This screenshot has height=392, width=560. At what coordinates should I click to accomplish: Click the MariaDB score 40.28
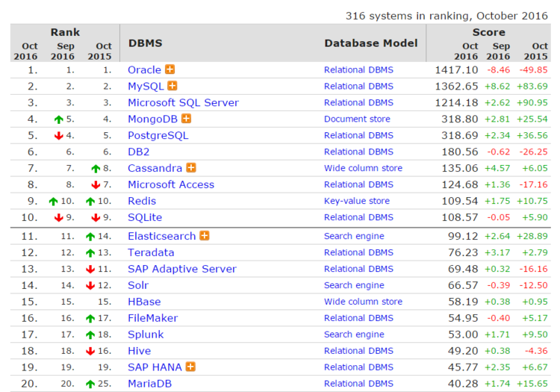point(463,384)
